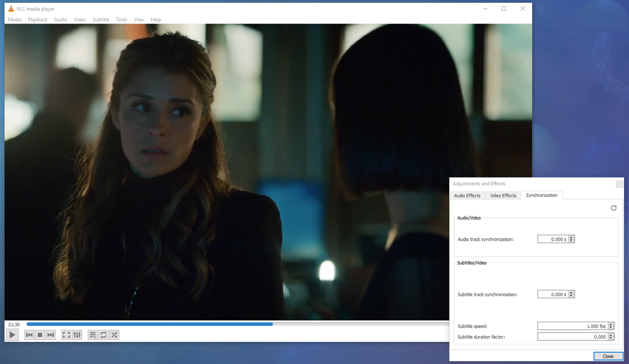Open the Help menu
Screen dimensions: 629x364
(x=156, y=20)
